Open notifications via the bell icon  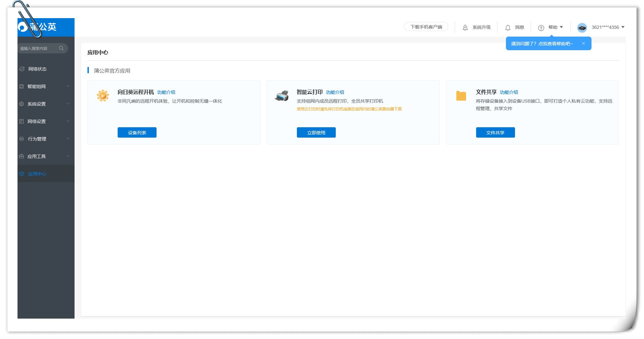pos(508,28)
